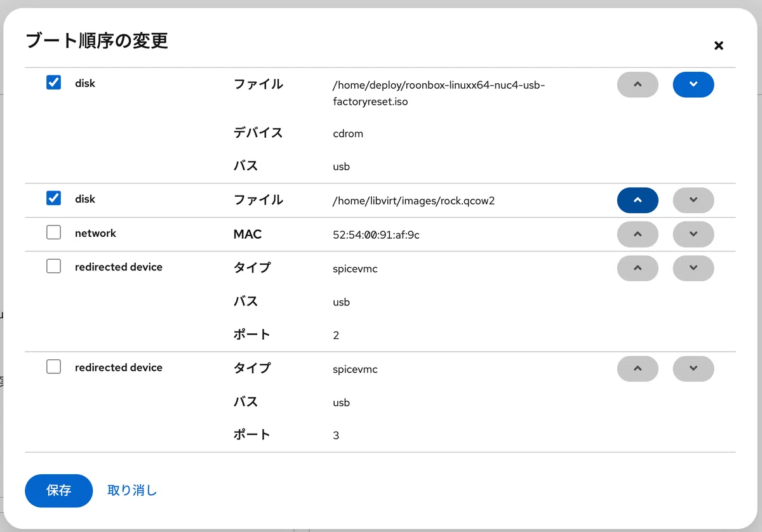Click the MAC address 52:54:00:91:af:9c
This screenshot has width=762, height=532.
pos(376,235)
